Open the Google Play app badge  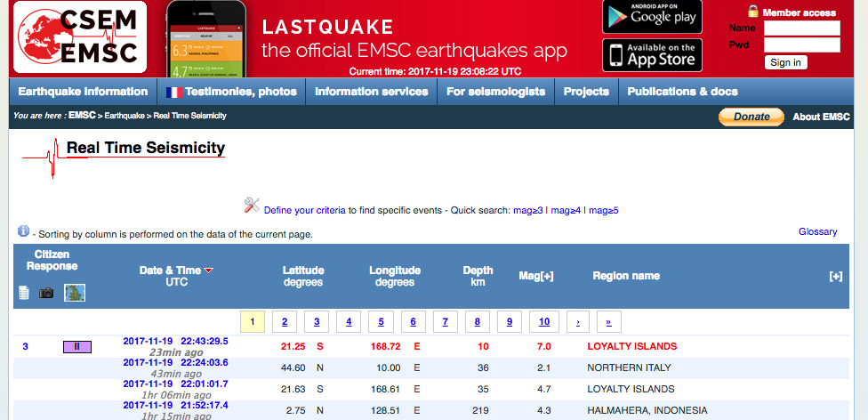[652, 17]
